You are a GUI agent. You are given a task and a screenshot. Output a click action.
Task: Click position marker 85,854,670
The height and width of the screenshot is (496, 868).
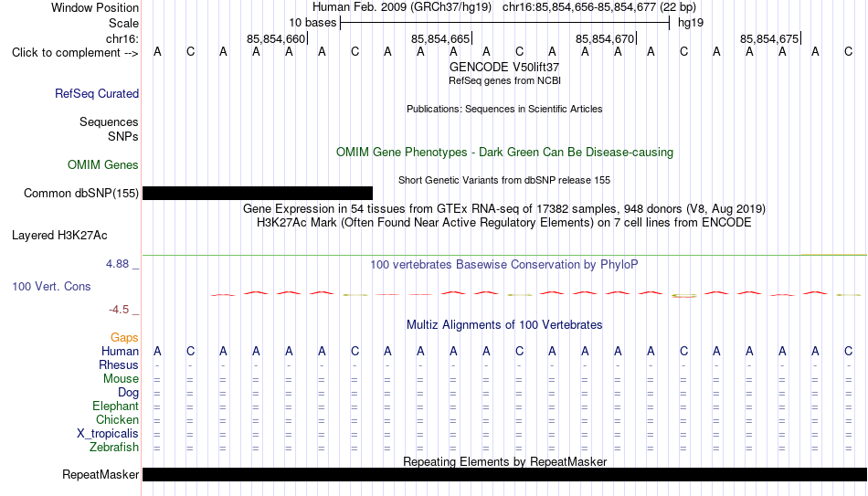pos(605,38)
